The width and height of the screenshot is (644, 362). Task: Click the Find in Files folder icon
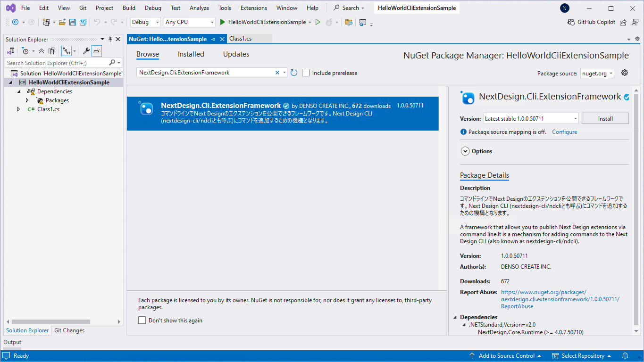(x=349, y=22)
